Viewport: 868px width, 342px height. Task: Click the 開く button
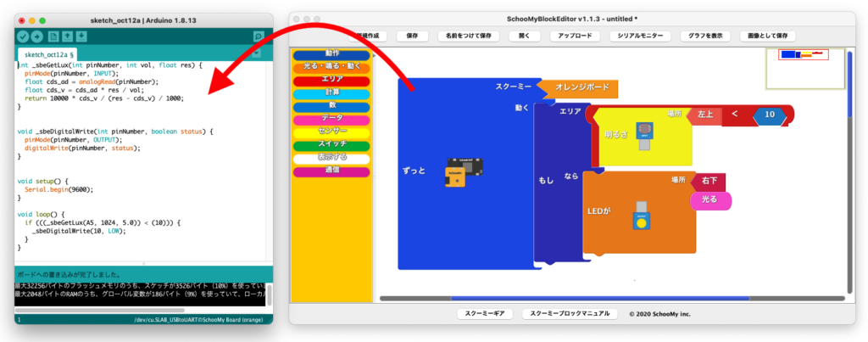524,36
